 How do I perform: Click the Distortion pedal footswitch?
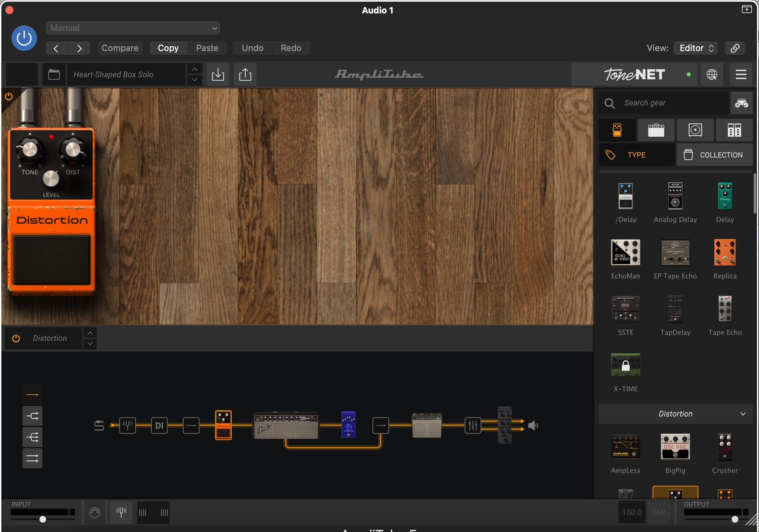pyautogui.click(x=51, y=260)
